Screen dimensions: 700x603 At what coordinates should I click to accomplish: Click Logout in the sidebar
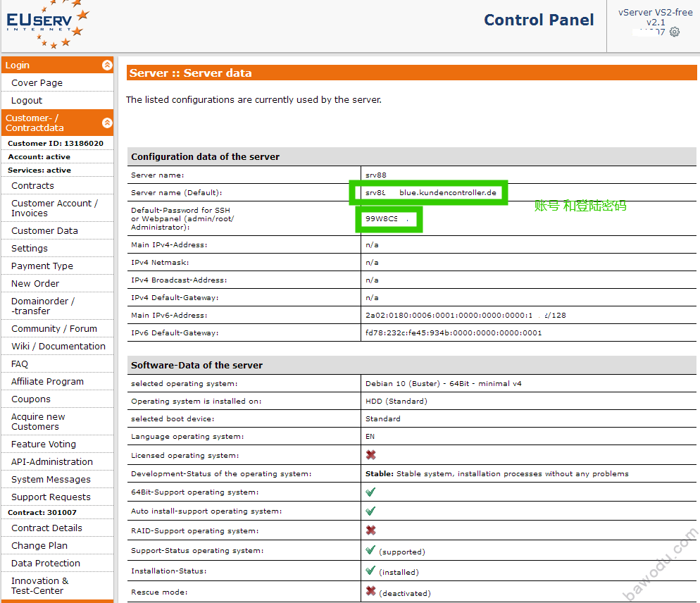(26, 101)
